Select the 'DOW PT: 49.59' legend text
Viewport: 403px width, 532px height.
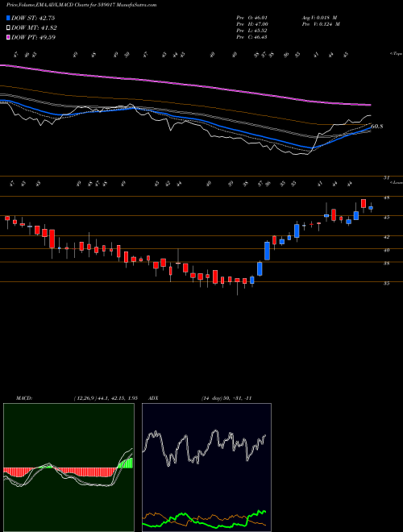pyautogui.click(x=33, y=37)
